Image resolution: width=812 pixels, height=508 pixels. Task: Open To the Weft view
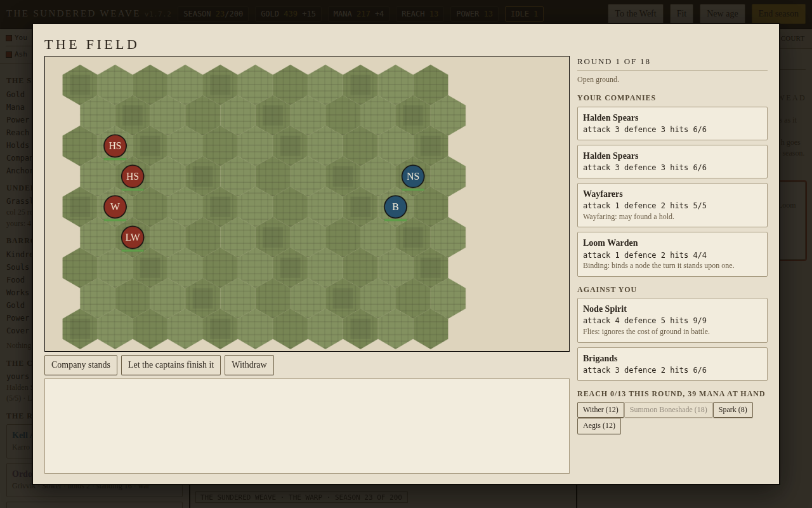[x=635, y=13]
